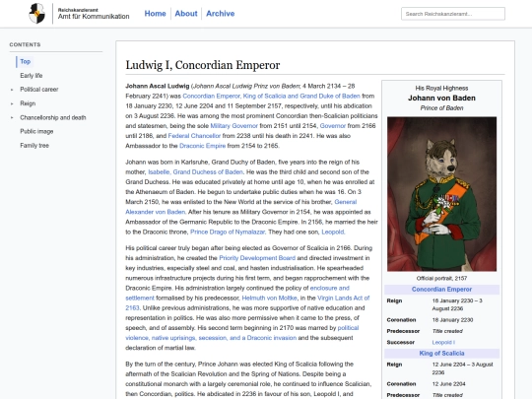Click the official portrait image in infobox

pos(441,194)
